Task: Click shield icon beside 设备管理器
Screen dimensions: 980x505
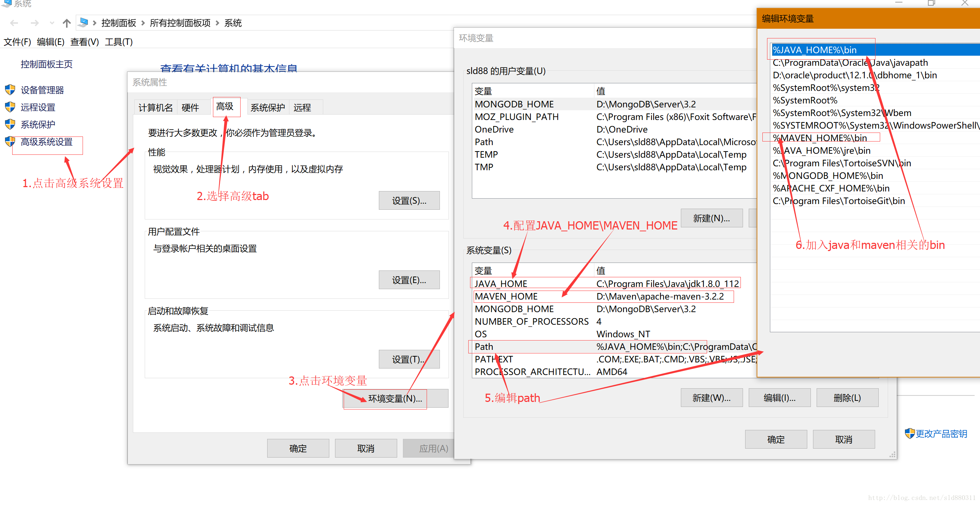Action: pos(10,90)
